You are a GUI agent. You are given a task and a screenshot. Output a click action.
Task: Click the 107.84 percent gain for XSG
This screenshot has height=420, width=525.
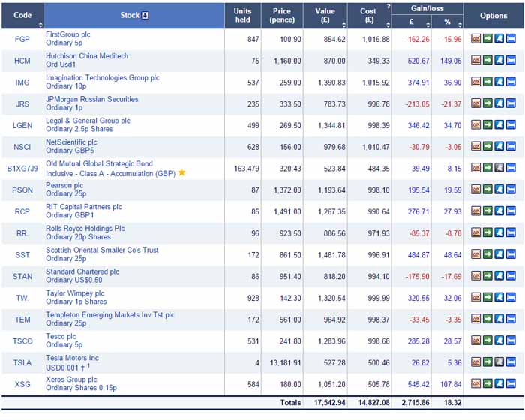[451, 384]
